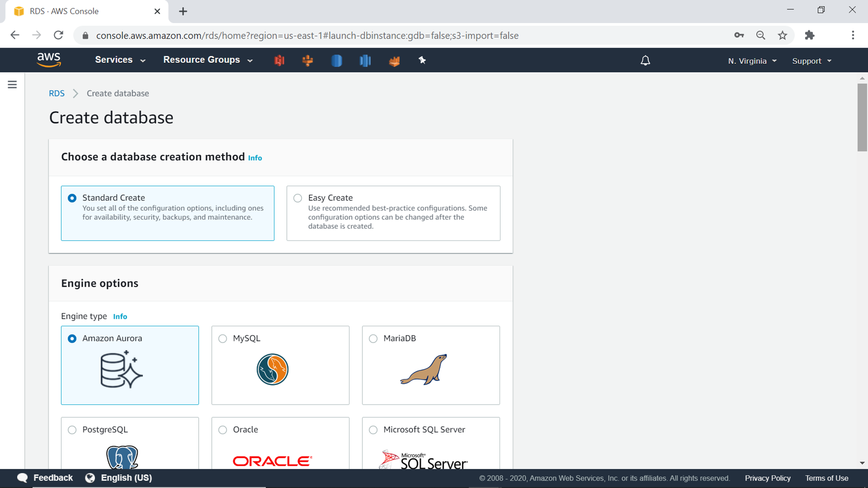Click the N. Virginia region selector
The image size is (868, 488).
pyautogui.click(x=753, y=60)
